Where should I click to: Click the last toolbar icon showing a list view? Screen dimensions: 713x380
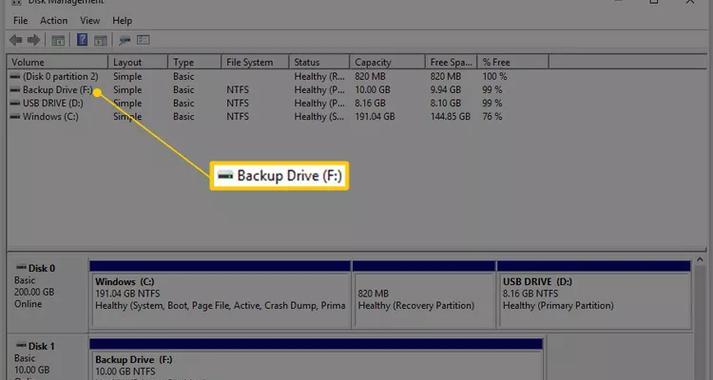[143, 40]
